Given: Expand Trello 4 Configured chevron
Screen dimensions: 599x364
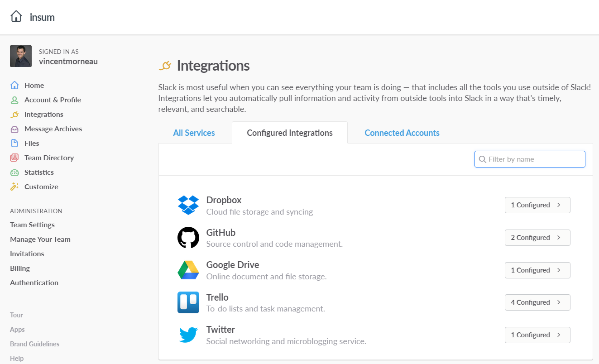Looking at the screenshot, I should pos(559,302).
